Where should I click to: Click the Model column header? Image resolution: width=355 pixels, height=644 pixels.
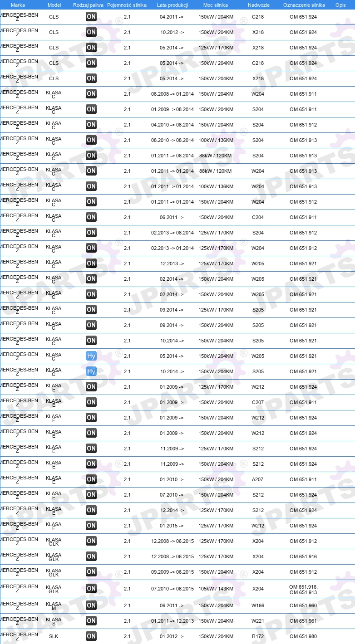tap(54, 5)
